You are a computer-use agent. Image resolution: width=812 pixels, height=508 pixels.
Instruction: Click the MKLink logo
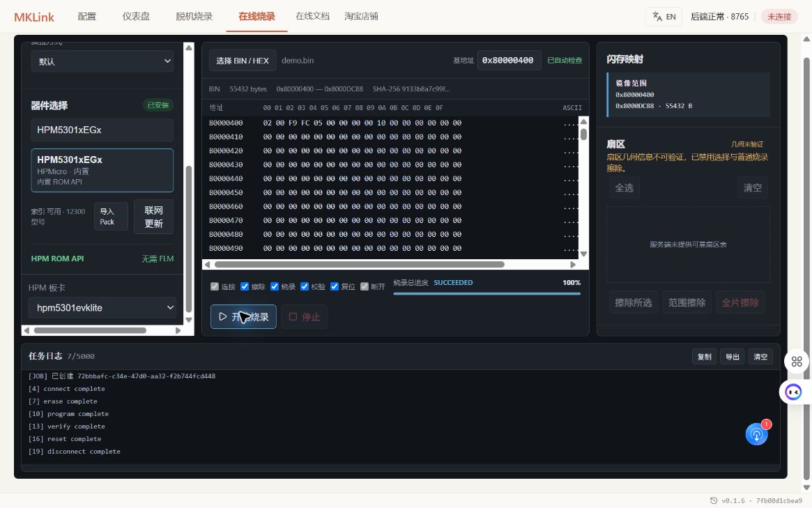[34, 17]
